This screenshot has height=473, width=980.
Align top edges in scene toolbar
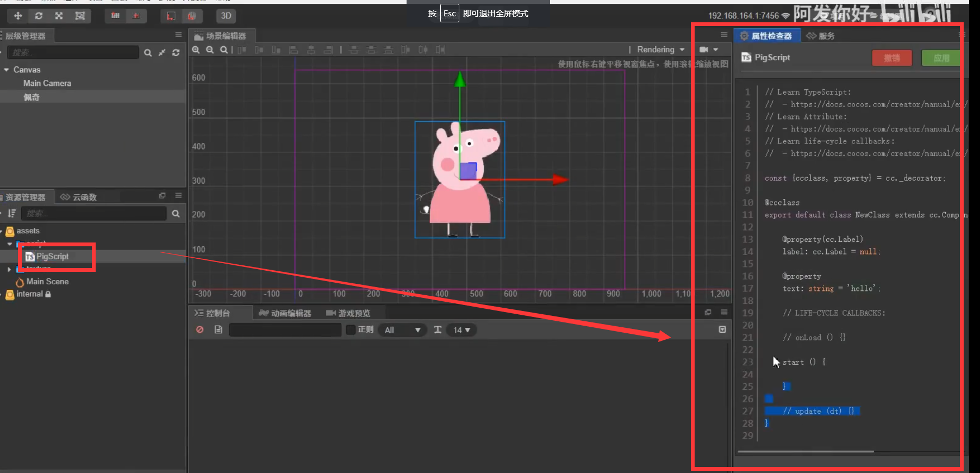(x=242, y=49)
